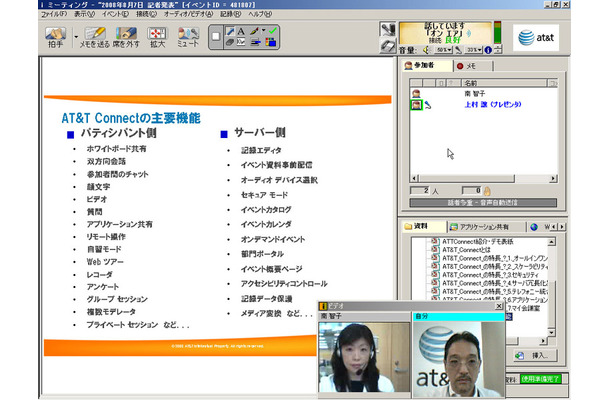Close the ビデオ video window
Image resolution: width=610 pixels, height=400 pixels.
(499, 306)
